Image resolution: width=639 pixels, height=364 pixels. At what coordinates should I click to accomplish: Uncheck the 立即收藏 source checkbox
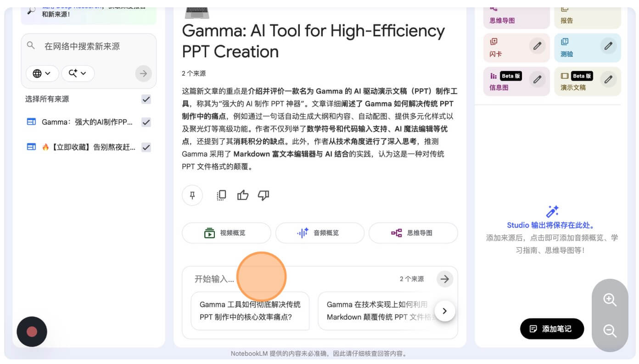point(146,147)
